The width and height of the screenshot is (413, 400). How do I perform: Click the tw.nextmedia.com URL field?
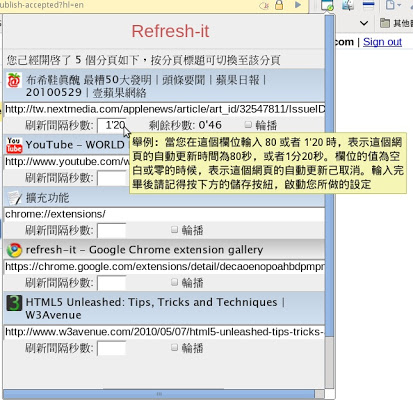(x=164, y=109)
